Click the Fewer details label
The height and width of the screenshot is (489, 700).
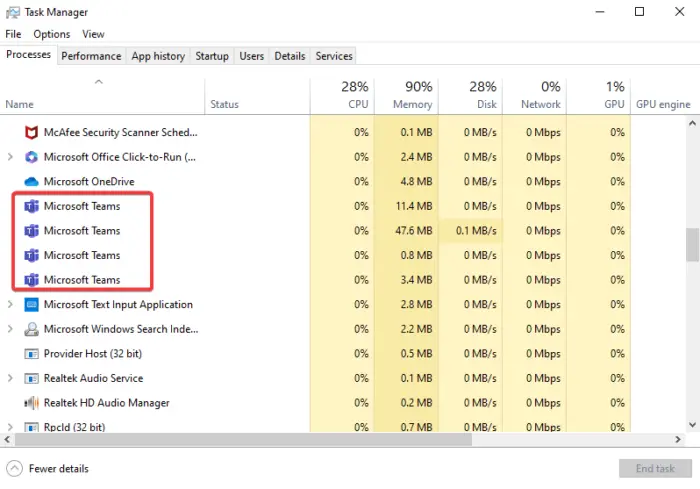pyautogui.click(x=58, y=468)
